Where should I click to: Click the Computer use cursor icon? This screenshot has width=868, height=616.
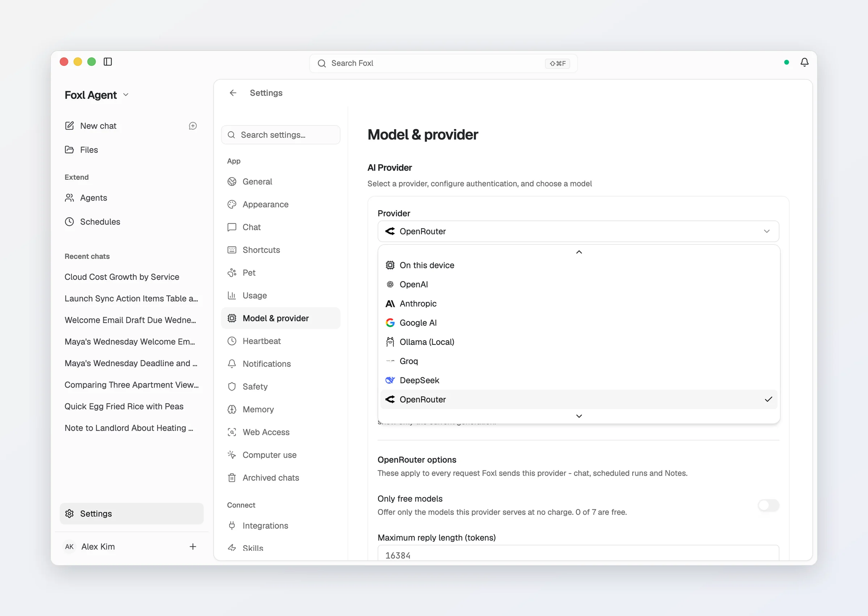[x=232, y=455]
